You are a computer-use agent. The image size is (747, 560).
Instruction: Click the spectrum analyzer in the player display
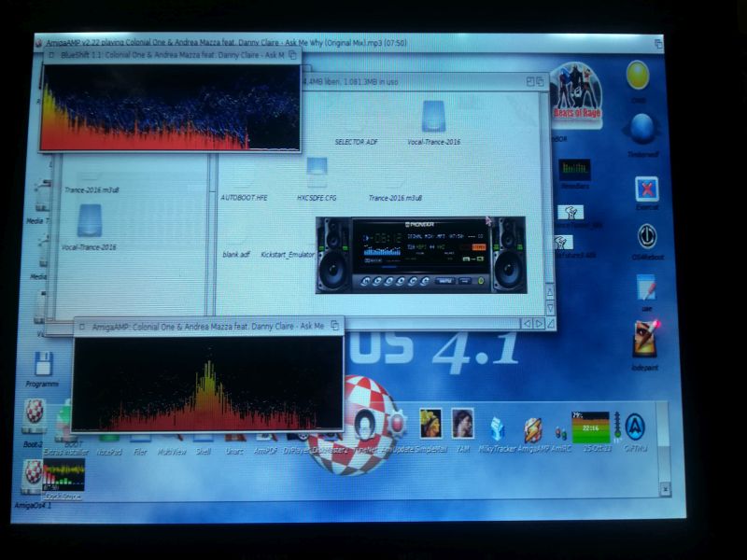pos(382,252)
